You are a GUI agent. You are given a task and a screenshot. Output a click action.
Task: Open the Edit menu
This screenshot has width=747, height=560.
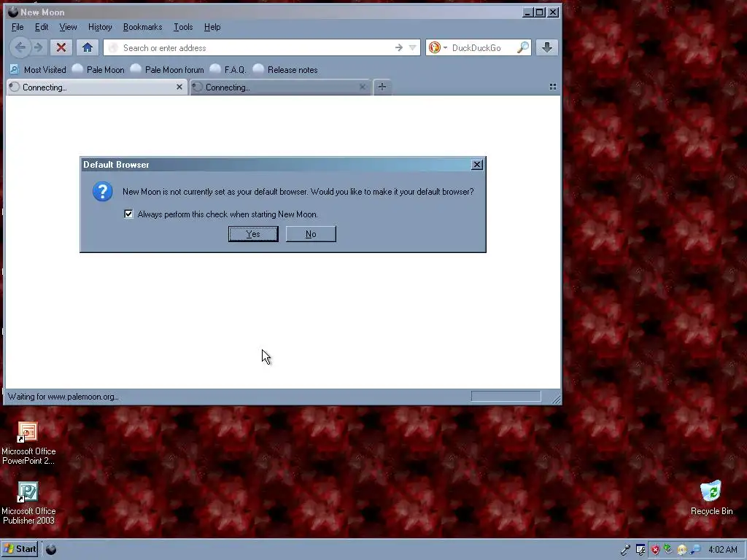point(42,27)
